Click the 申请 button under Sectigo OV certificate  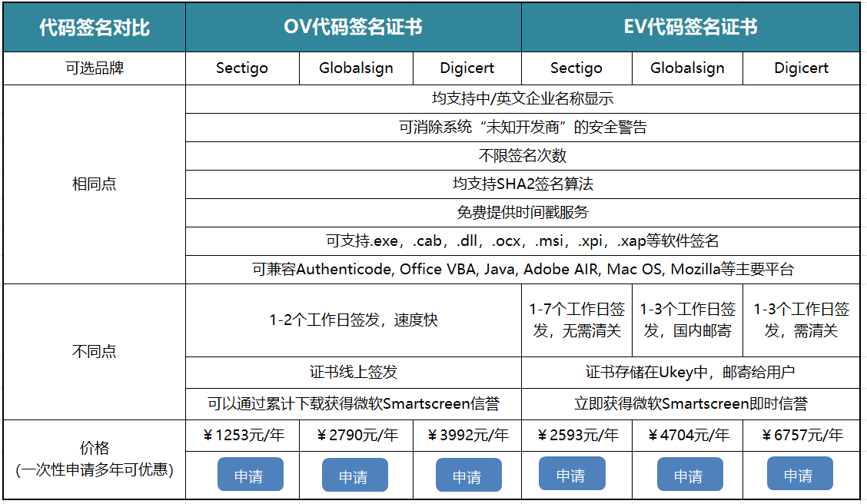tap(251, 475)
